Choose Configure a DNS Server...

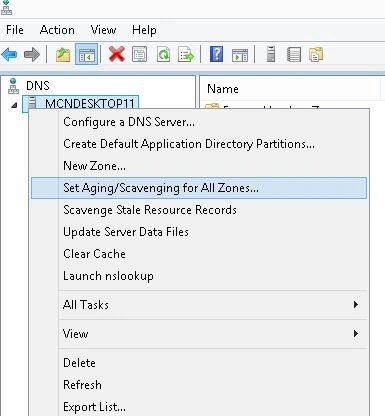click(x=199, y=122)
